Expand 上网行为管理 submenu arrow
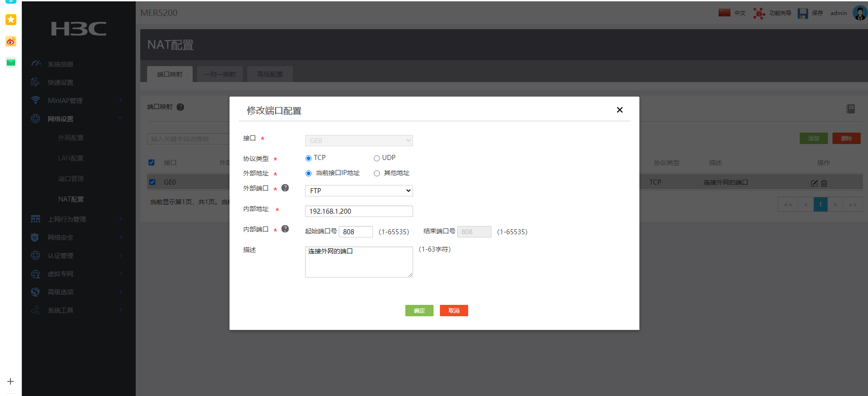The width and height of the screenshot is (868, 396). (121, 219)
